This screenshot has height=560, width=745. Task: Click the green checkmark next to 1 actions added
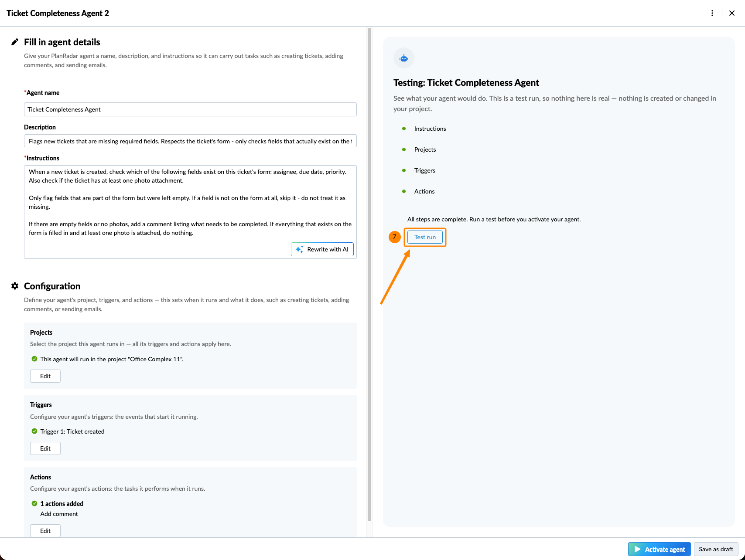(34, 503)
